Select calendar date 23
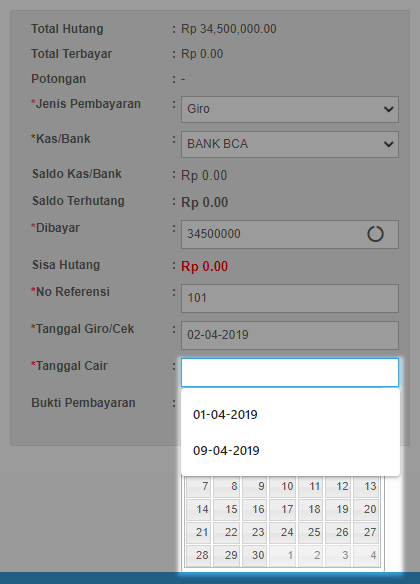Viewport: 420px width, 584px height. (254, 532)
